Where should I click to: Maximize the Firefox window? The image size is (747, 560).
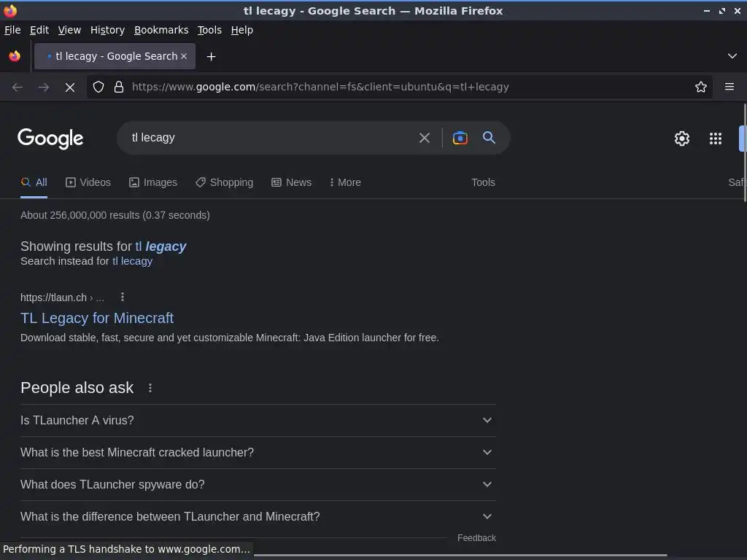(722, 10)
